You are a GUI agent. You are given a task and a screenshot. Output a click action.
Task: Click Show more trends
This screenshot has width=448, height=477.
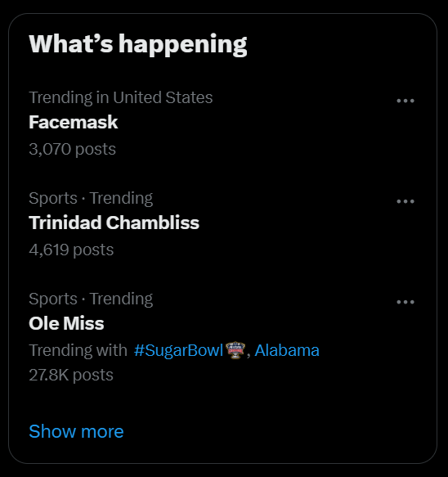point(76,431)
